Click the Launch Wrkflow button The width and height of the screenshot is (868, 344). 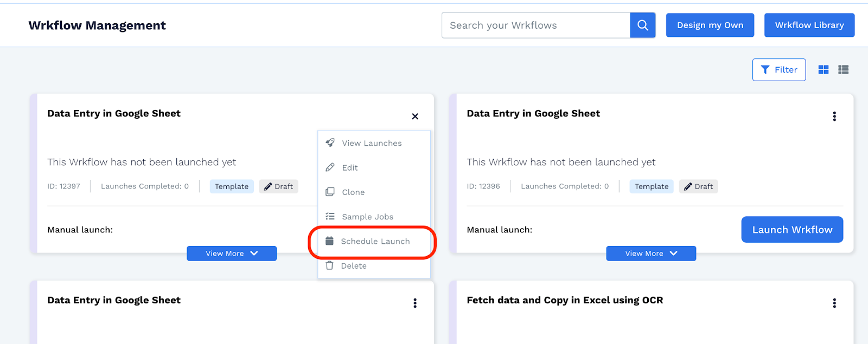(x=792, y=230)
